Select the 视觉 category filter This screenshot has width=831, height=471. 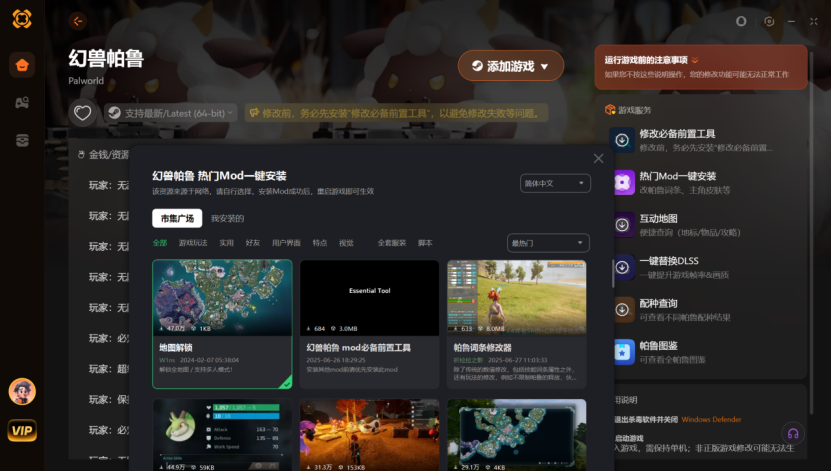pyautogui.click(x=346, y=243)
